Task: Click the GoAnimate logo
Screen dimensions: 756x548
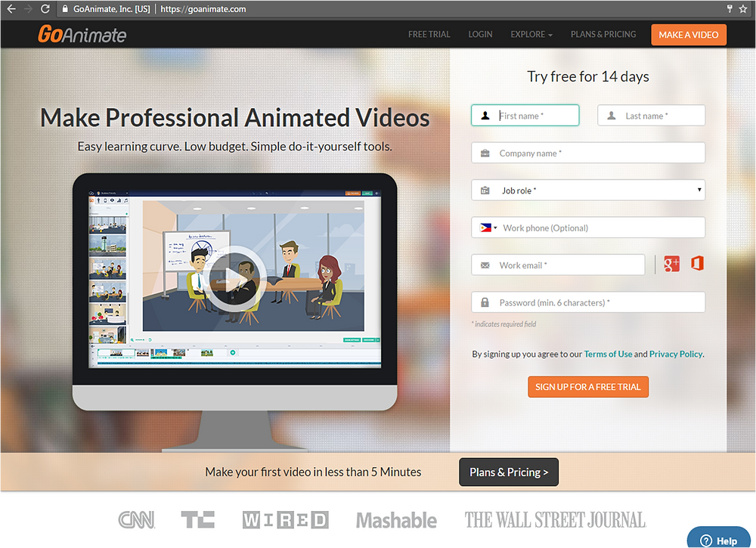Action: point(82,34)
